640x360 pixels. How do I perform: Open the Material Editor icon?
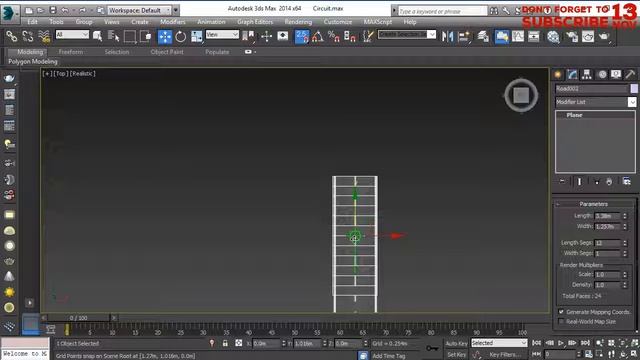553,37
